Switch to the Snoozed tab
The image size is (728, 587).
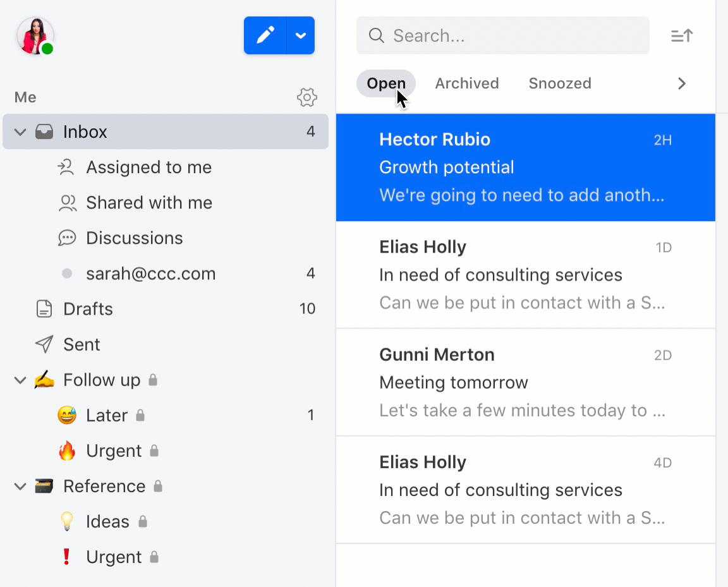point(559,83)
